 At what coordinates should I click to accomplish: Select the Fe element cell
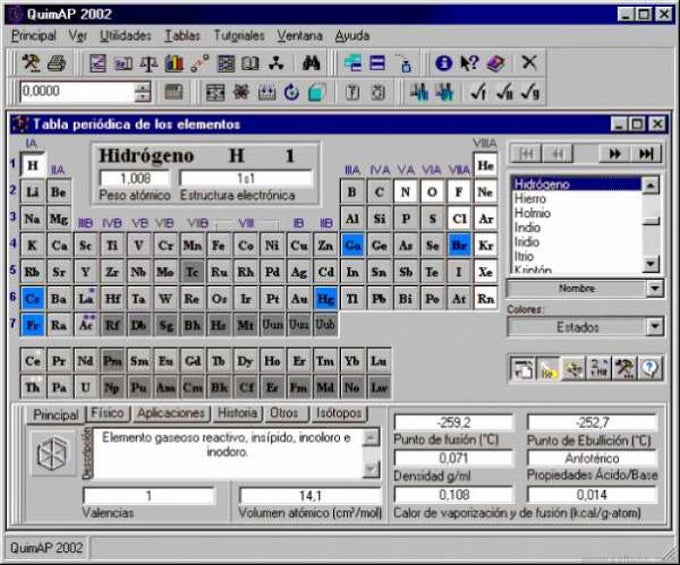pos(219,245)
